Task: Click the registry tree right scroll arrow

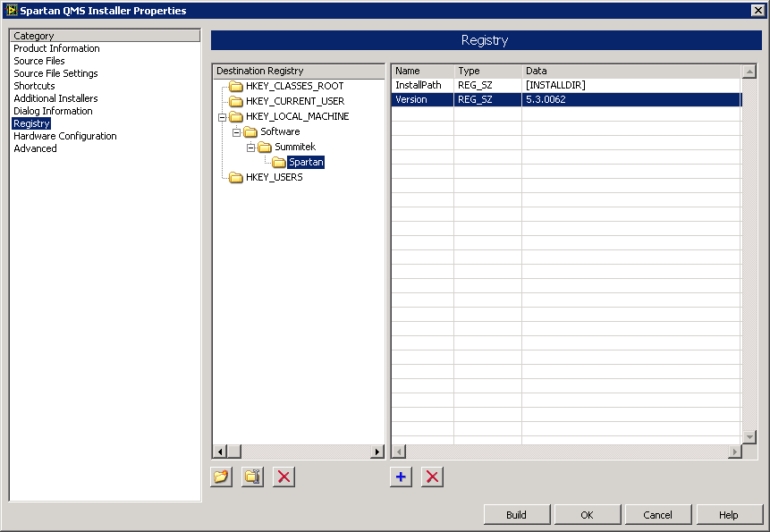Action: tap(377, 452)
